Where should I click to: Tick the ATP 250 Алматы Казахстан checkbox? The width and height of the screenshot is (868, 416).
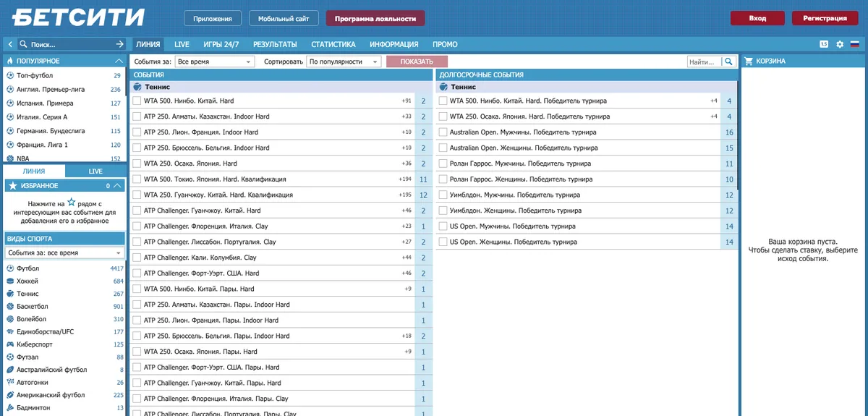[137, 116]
